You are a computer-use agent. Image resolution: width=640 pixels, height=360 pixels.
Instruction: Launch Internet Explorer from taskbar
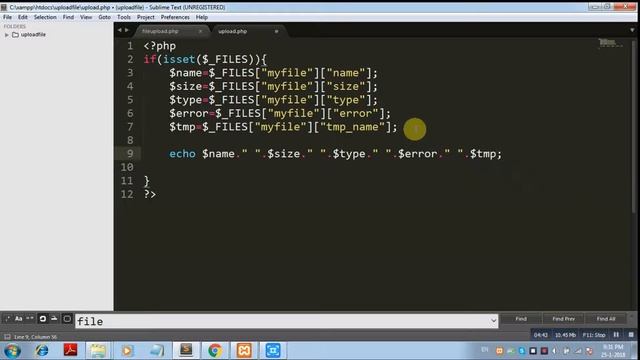tap(41, 351)
